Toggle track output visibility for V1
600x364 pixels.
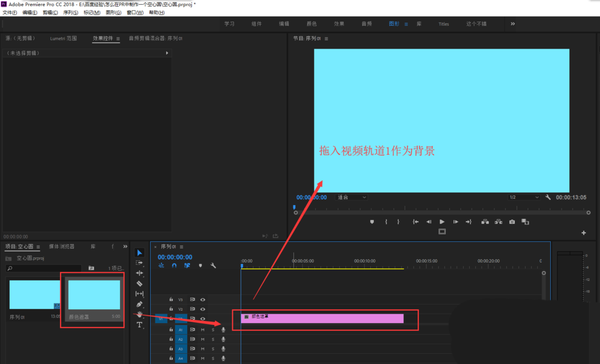coord(202,318)
